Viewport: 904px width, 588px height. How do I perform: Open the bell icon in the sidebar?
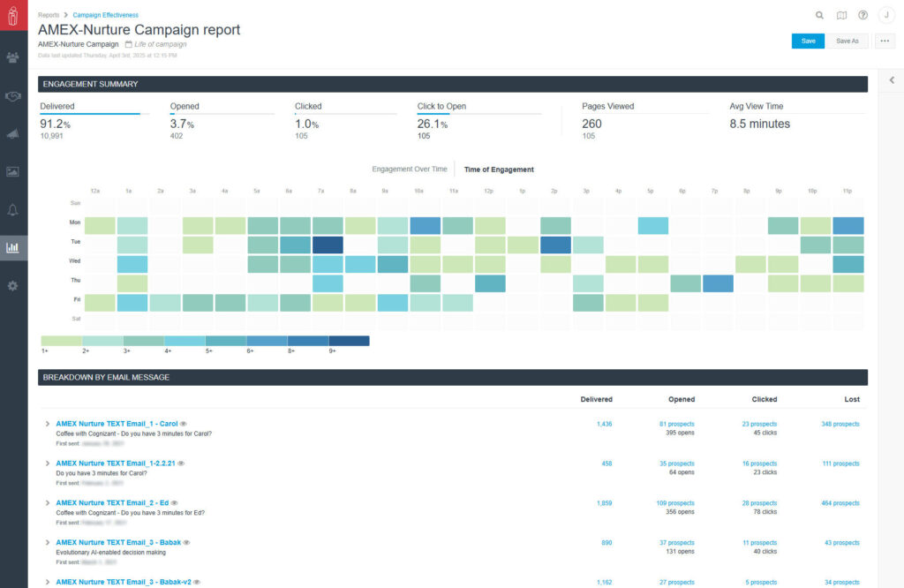(12, 210)
